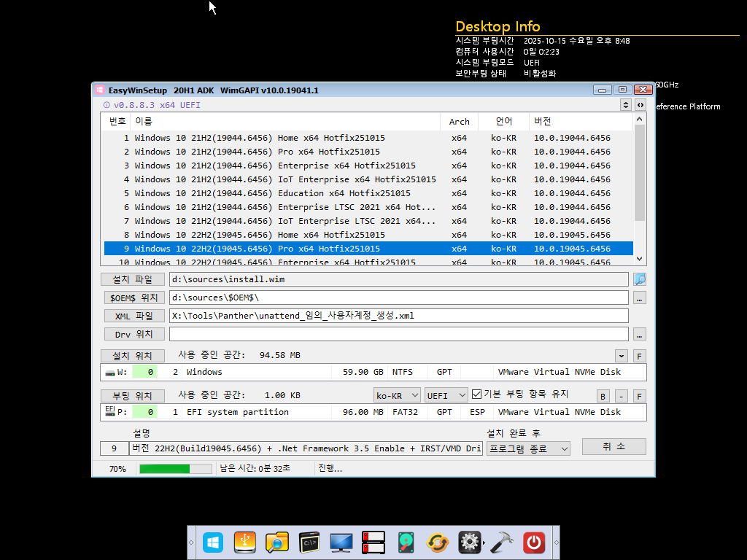Click the red power button dock icon
The height and width of the screenshot is (560, 747).
pos(533,542)
